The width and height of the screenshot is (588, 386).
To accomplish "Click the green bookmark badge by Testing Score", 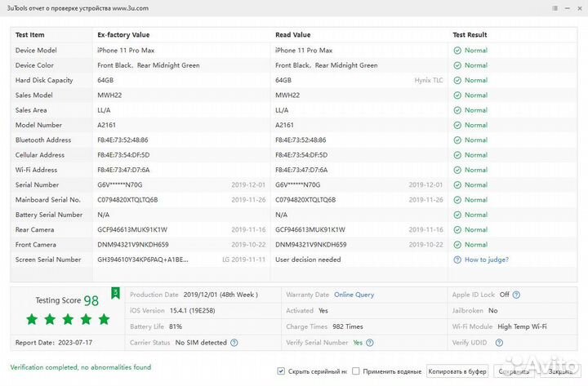I will coord(115,293).
